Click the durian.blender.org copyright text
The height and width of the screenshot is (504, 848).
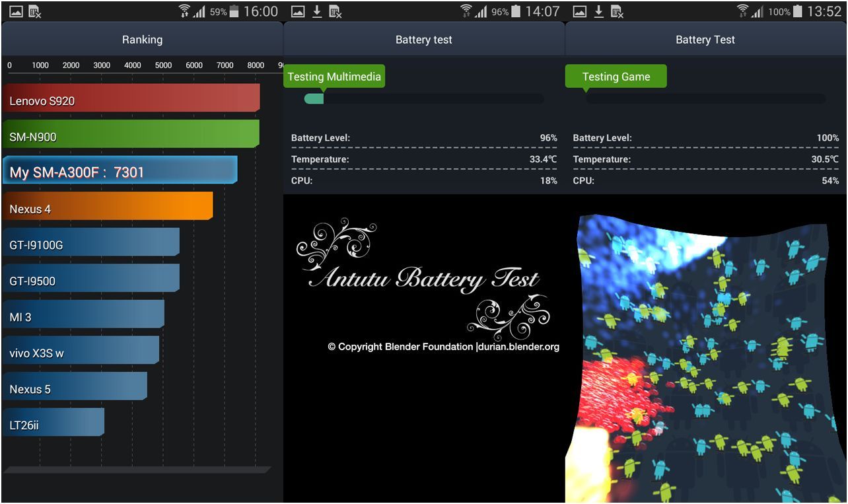pos(443,347)
